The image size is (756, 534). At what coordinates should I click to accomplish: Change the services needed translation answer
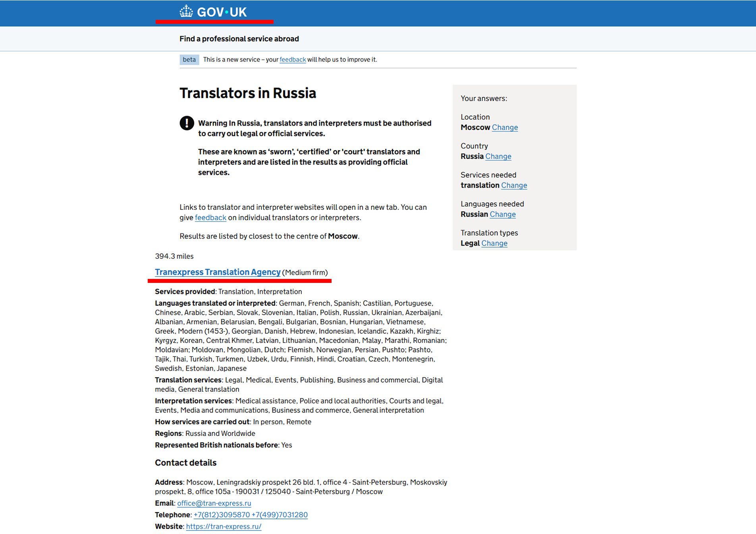pyautogui.click(x=514, y=186)
